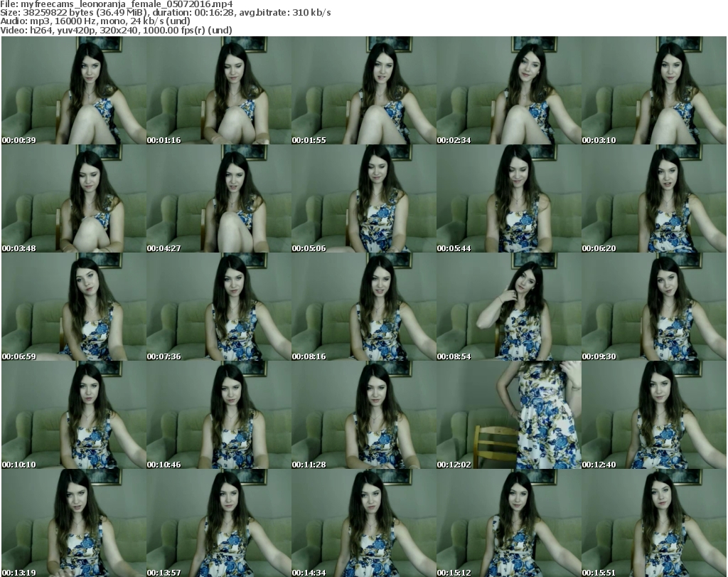728x577 pixels.
Task: Choose the thumbnail frame timestamped 00:09:30
Action: click(x=654, y=307)
